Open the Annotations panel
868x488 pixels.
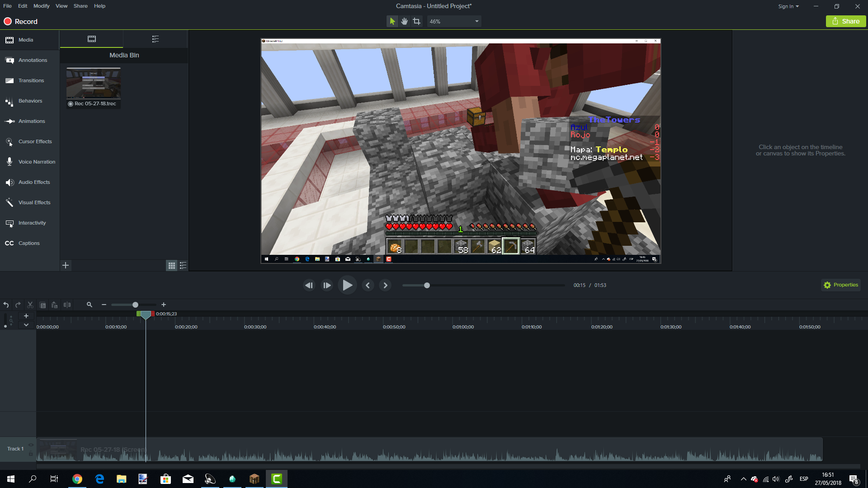click(x=29, y=60)
